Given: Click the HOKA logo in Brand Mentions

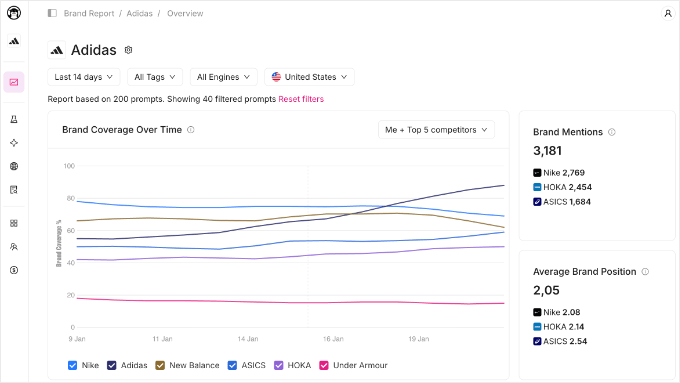Looking at the screenshot, I should [537, 187].
